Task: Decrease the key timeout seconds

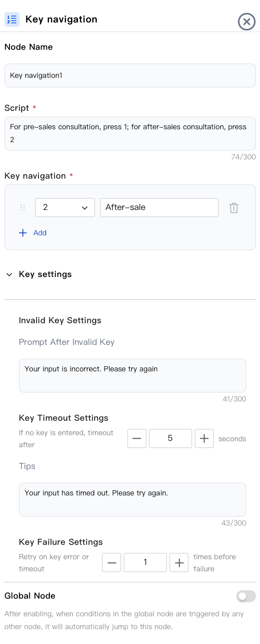Action: pyautogui.click(x=137, y=438)
